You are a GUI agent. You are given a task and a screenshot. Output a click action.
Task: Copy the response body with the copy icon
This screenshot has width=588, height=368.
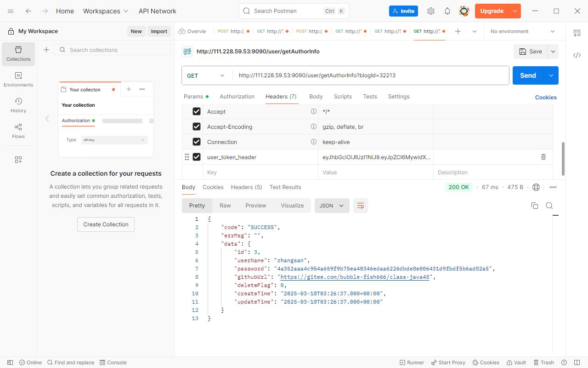(x=535, y=206)
